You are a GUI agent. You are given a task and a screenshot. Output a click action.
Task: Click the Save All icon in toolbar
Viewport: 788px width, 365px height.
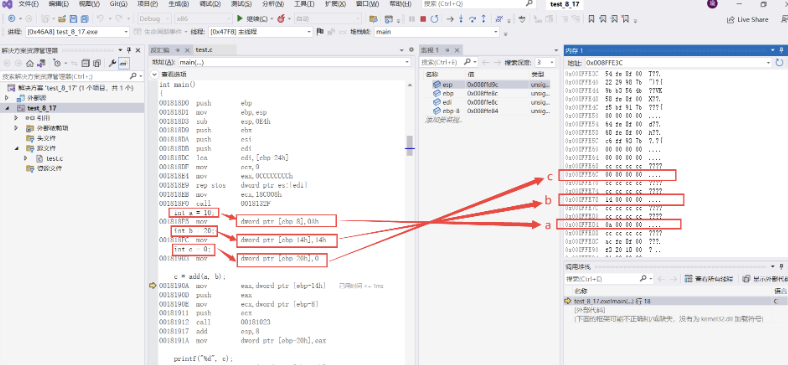pyautogui.click(x=84, y=19)
